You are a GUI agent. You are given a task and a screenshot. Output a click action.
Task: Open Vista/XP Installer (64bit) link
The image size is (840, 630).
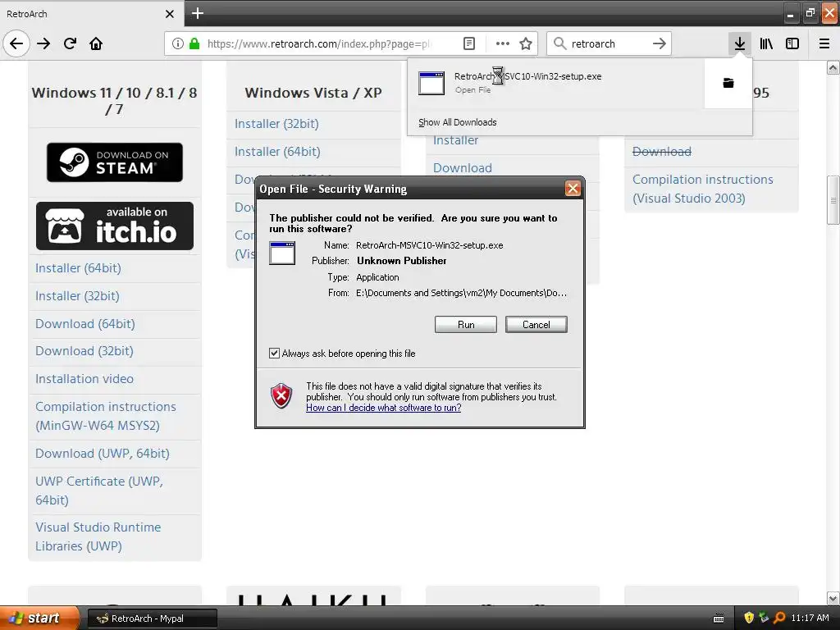click(x=277, y=152)
